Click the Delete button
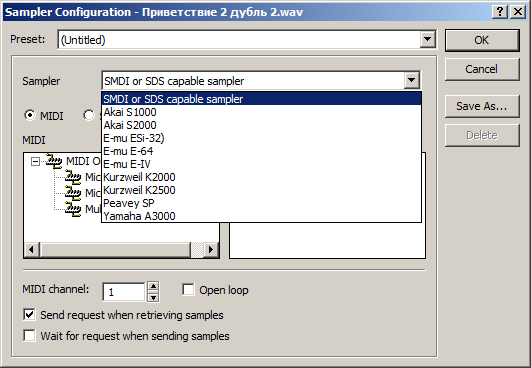The width and height of the screenshot is (531, 368). pos(482,135)
